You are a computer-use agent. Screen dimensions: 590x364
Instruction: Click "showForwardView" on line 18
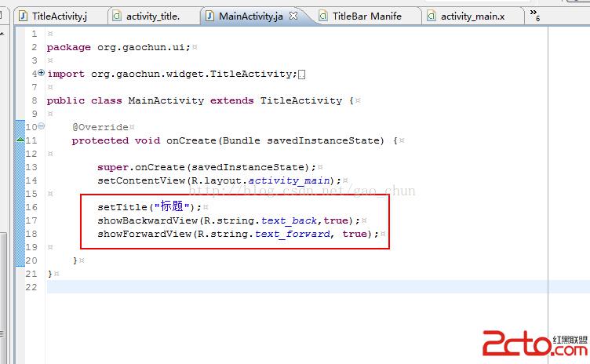tap(144, 234)
